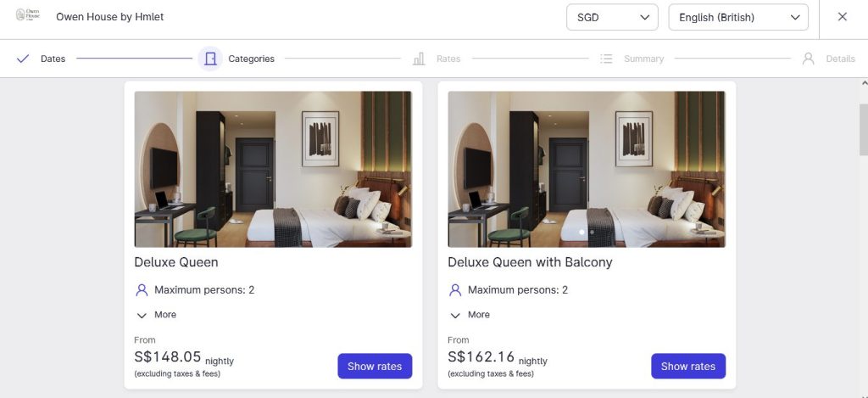868x398 pixels.
Task: Expand More under Deluxe Queen
Action: point(157,315)
